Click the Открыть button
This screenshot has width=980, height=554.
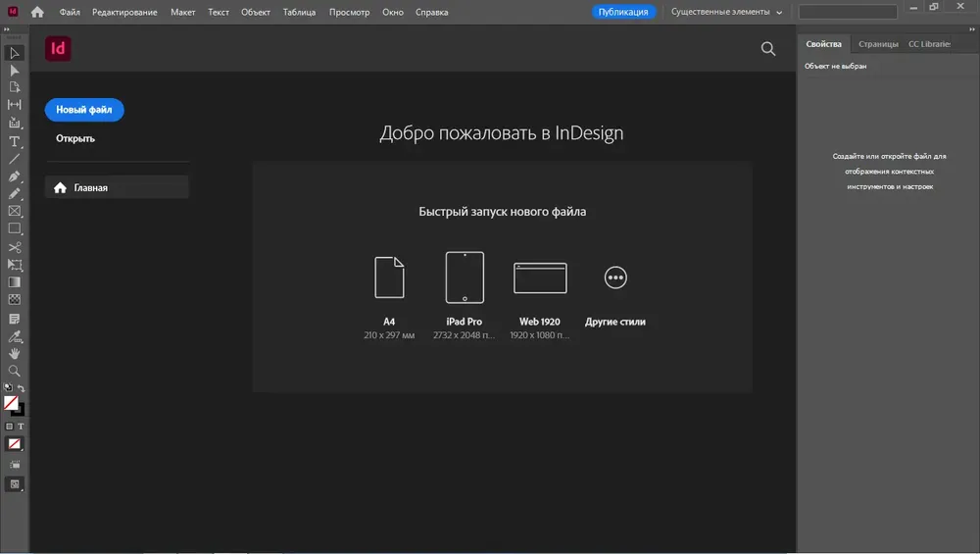click(x=75, y=138)
